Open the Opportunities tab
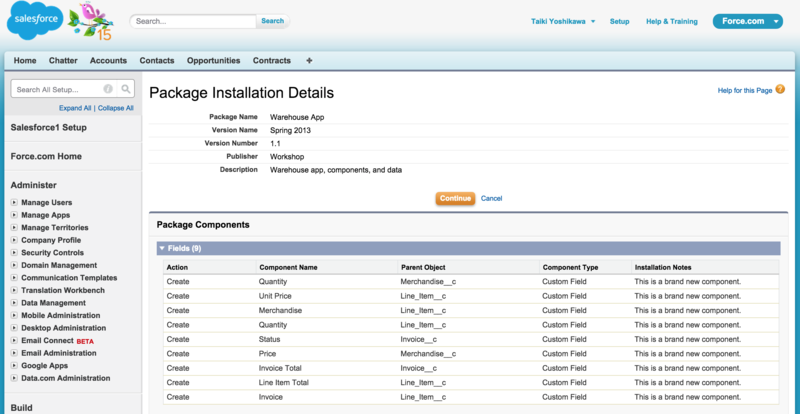Screen dimensions: 800x414 [x=213, y=60]
